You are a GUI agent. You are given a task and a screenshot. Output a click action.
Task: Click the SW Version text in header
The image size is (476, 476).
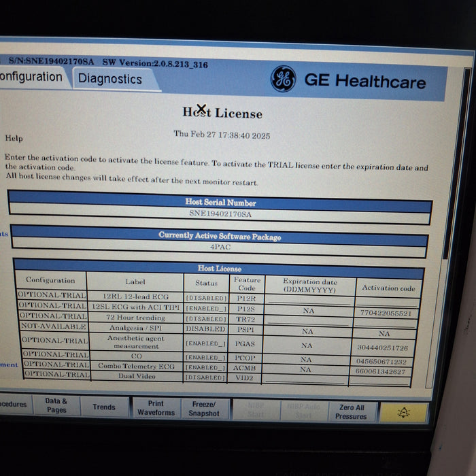point(155,63)
